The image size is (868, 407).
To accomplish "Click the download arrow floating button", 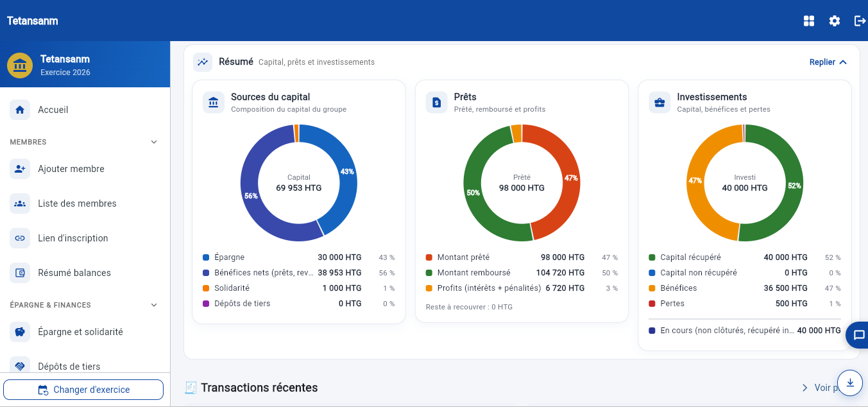I will (x=850, y=383).
